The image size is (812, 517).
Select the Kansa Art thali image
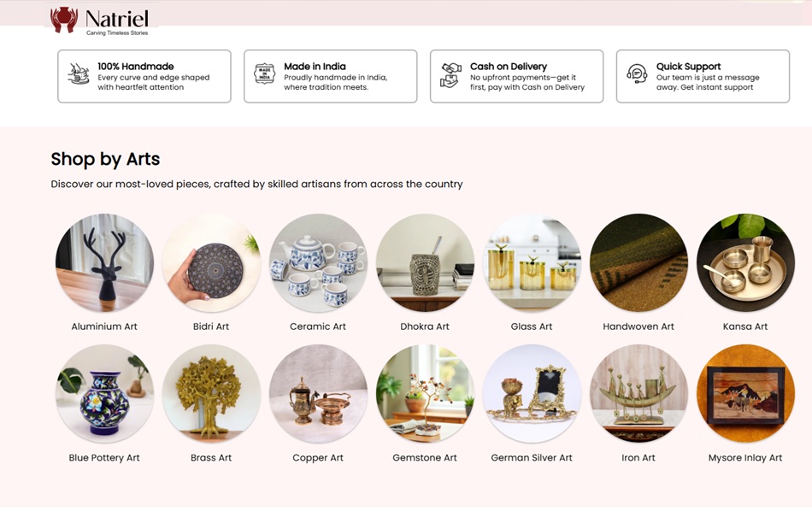click(745, 263)
